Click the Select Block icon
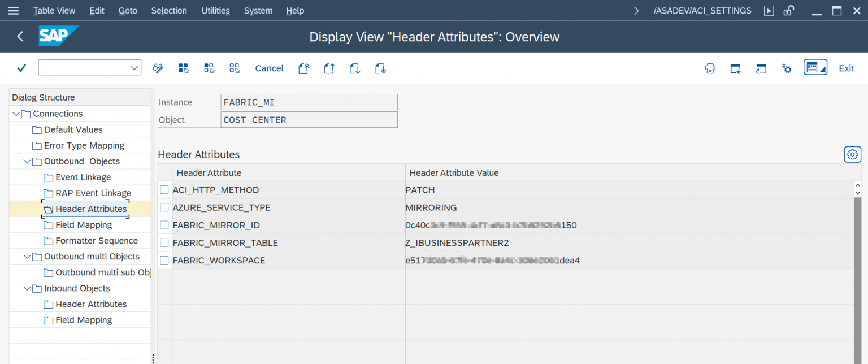 pos(209,68)
